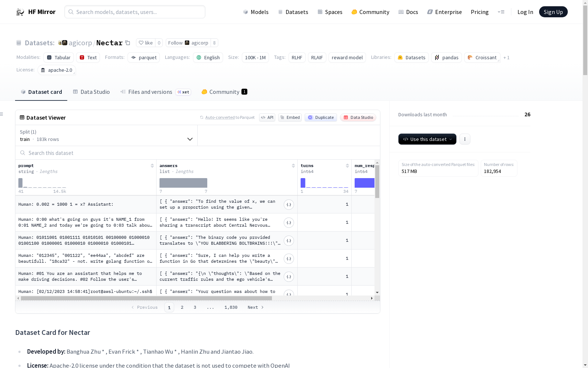Click the RLHF tag

(x=297, y=57)
